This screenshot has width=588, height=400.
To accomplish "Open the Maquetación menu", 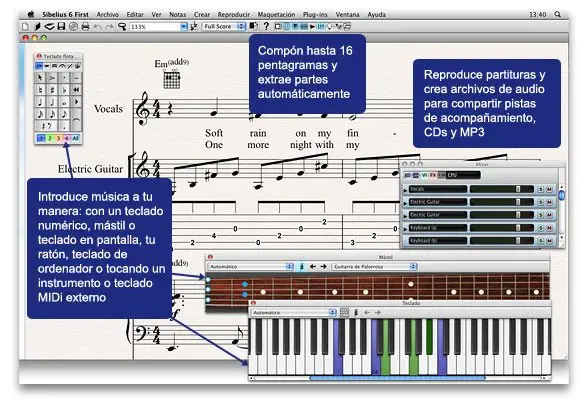I will 276,15.
